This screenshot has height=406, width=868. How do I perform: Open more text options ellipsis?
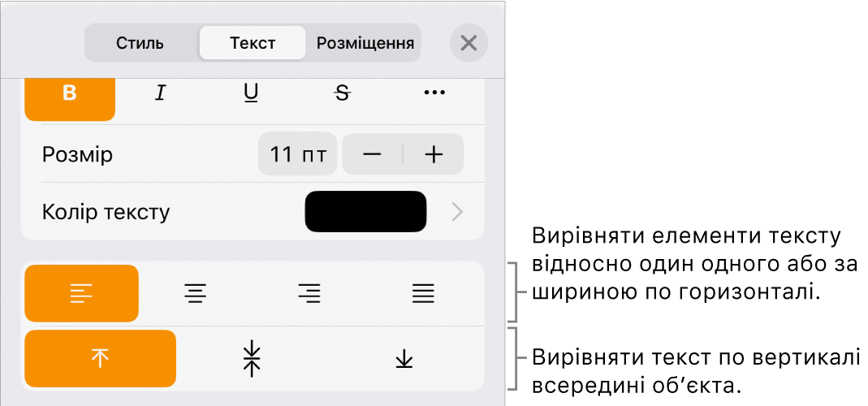click(434, 93)
